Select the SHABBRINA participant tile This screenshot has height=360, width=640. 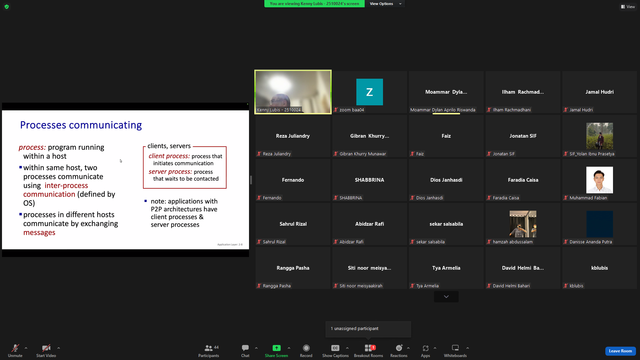pyautogui.click(x=369, y=180)
